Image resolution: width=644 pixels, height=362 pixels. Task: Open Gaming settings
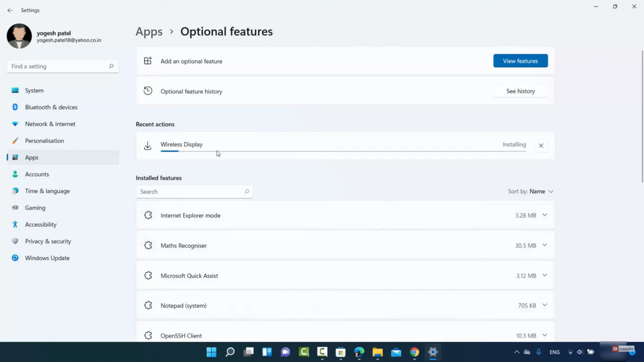(x=63, y=208)
